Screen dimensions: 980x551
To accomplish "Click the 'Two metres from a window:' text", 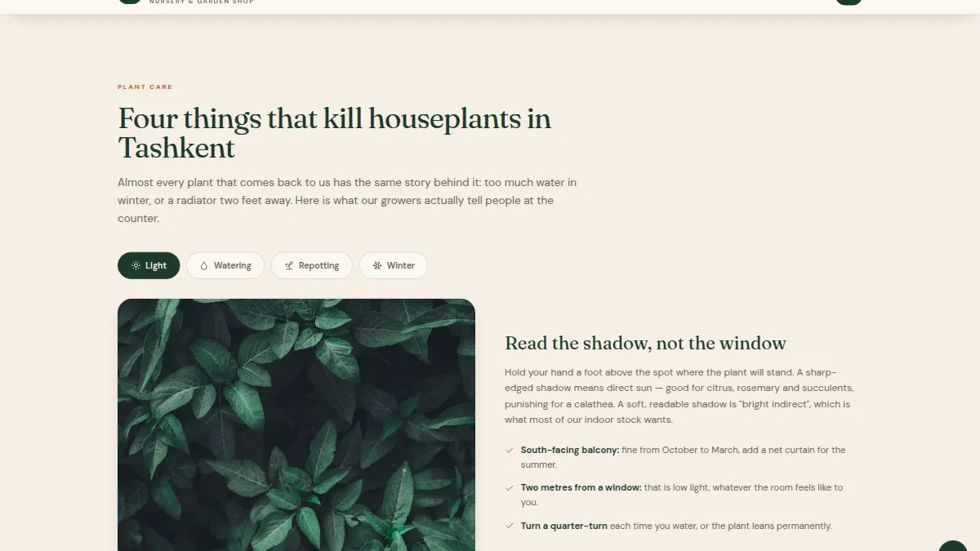I will tap(581, 487).
